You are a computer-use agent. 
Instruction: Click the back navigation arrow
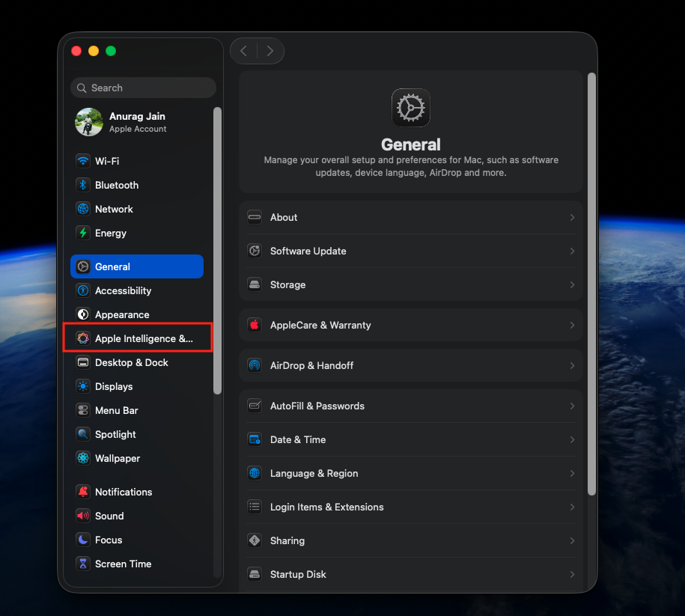coord(243,50)
